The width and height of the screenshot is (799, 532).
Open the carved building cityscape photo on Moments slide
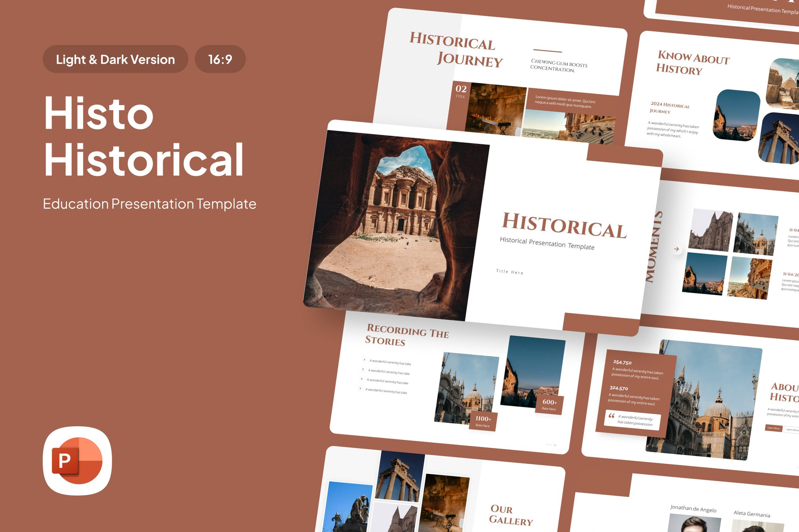pyautogui.click(x=750, y=278)
